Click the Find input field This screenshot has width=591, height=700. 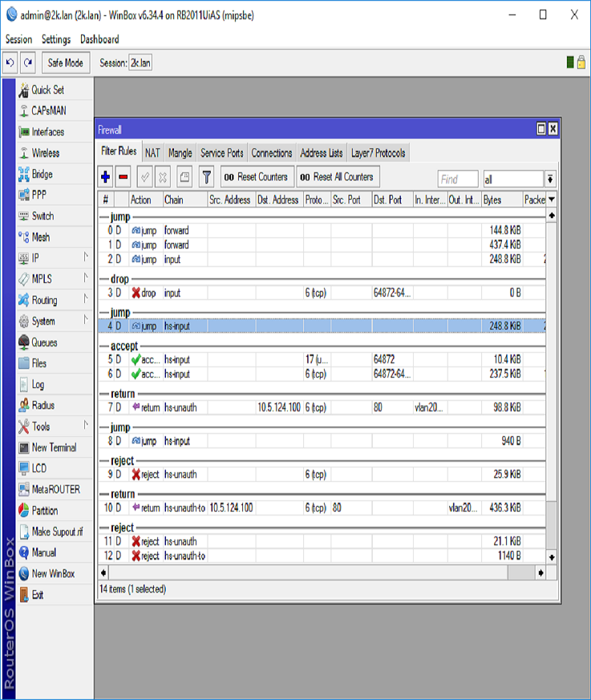pyautogui.click(x=457, y=180)
